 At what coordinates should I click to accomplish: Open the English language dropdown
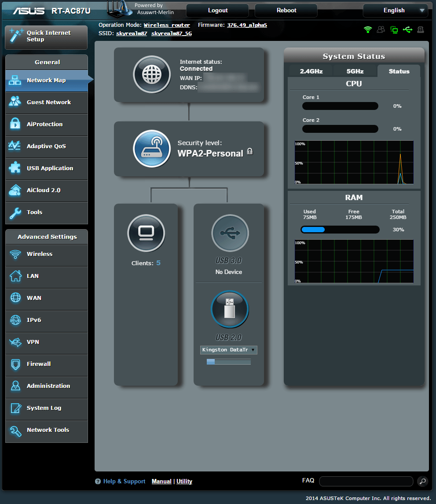(x=395, y=10)
